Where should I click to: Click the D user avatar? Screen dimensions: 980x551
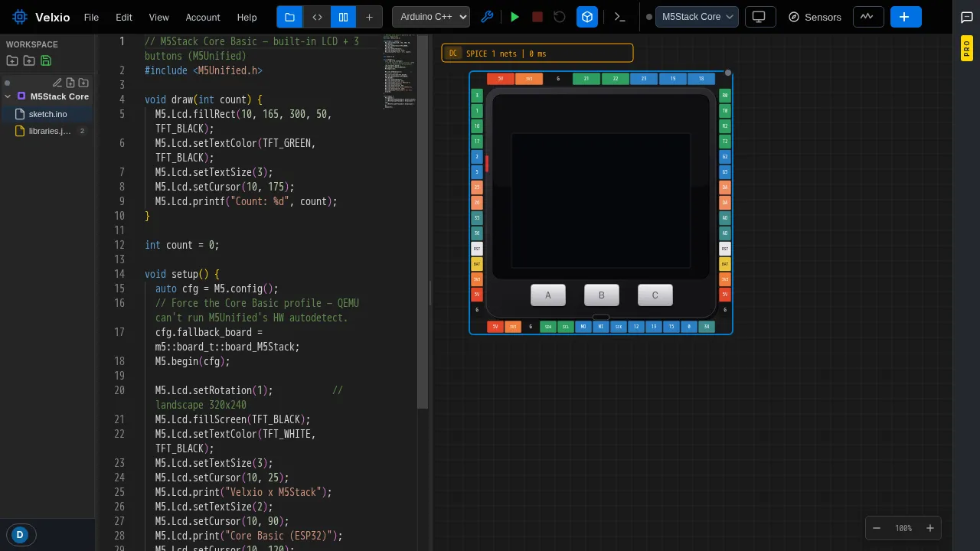tap(20, 534)
